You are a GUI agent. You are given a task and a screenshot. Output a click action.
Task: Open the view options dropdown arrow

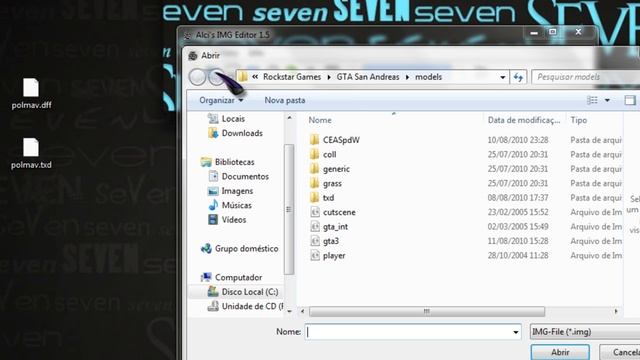point(607,100)
